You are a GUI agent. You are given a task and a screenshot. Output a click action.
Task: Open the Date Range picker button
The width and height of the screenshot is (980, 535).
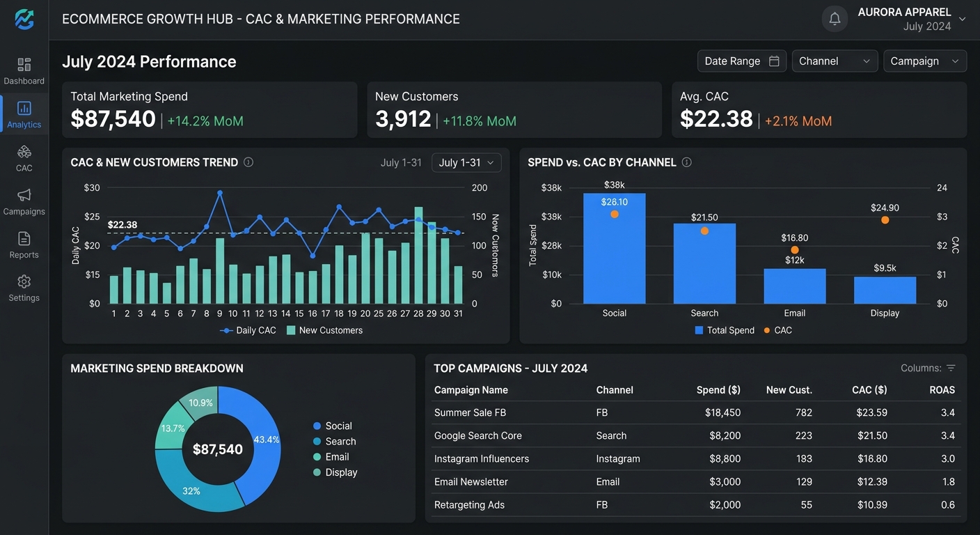tap(742, 61)
